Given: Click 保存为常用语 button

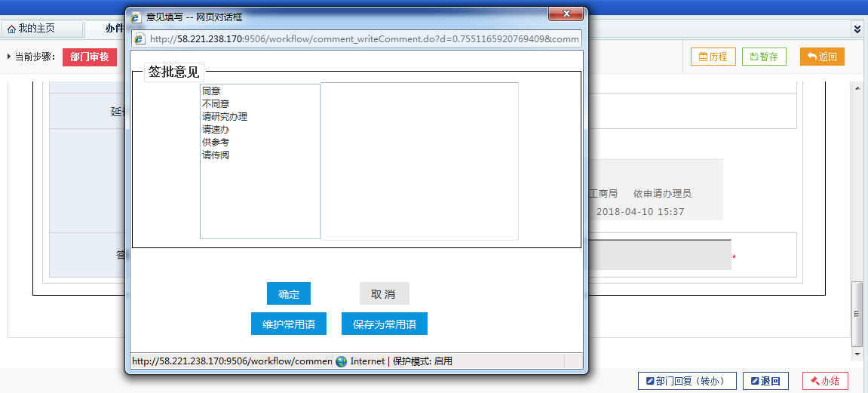Looking at the screenshot, I should click(x=384, y=324).
